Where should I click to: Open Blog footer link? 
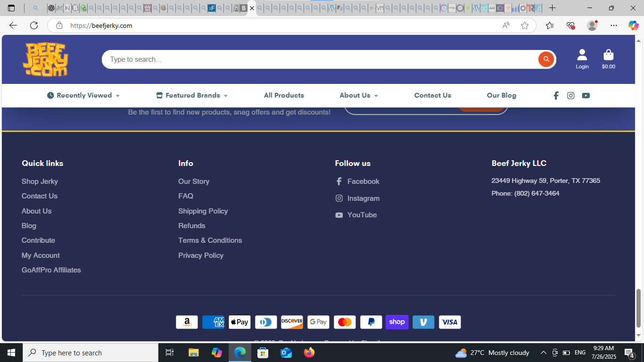[29, 226]
